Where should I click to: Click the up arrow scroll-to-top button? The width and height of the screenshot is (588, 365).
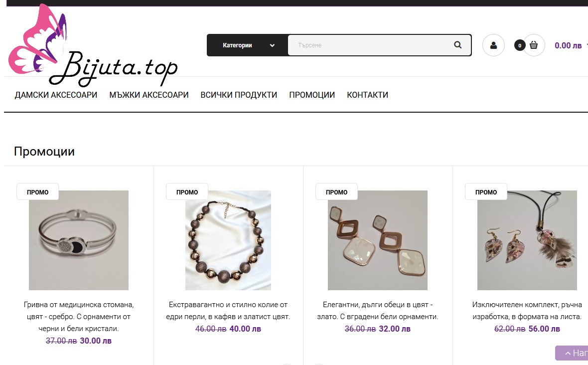point(572,353)
